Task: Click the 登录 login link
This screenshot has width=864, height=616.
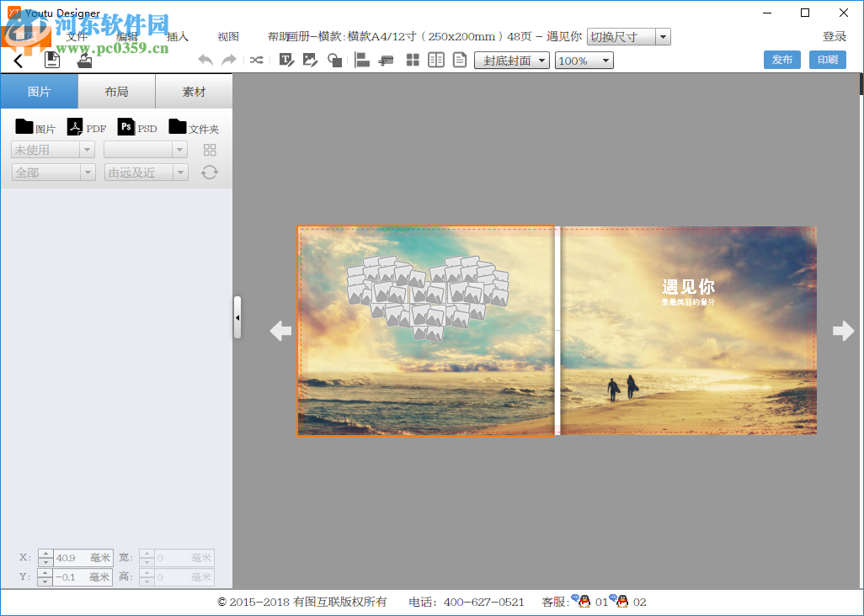Action: pyautogui.click(x=835, y=36)
